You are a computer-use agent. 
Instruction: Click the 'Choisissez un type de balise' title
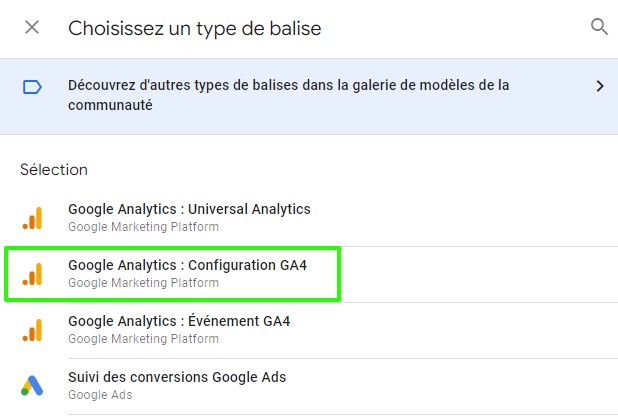pyautogui.click(x=195, y=28)
